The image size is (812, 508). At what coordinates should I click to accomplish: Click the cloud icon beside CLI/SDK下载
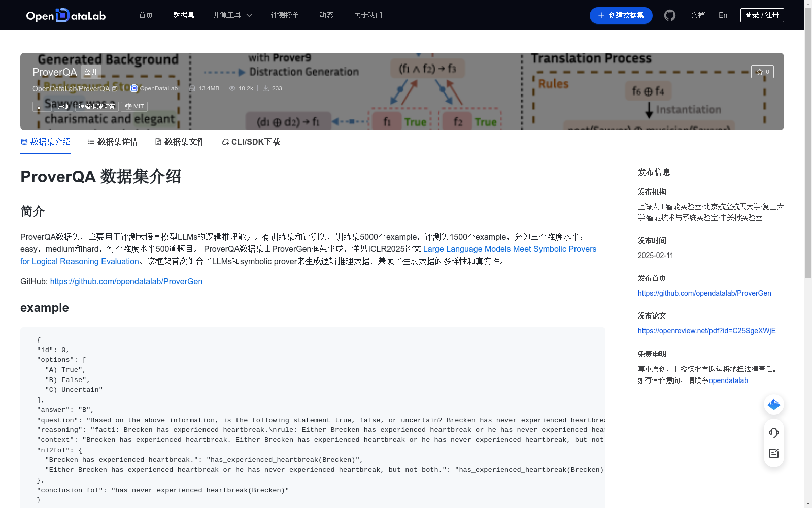[225, 142]
